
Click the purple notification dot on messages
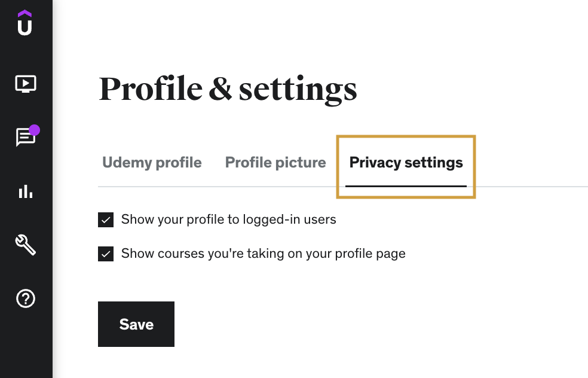34,129
